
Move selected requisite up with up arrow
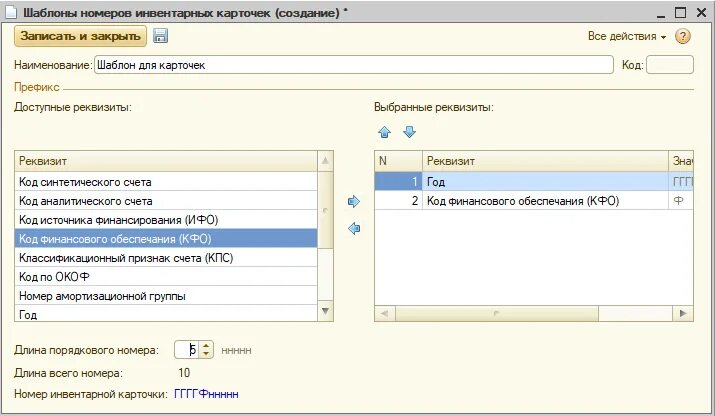[x=384, y=132]
